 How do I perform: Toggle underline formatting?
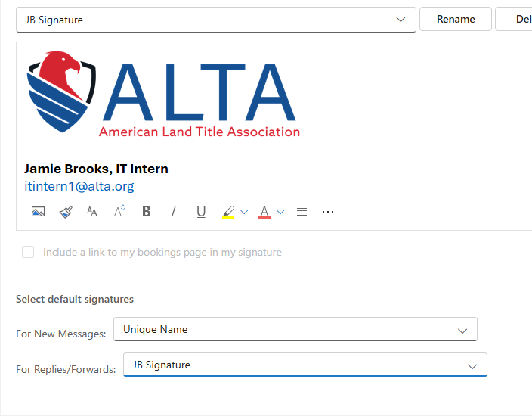pos(201,212)
